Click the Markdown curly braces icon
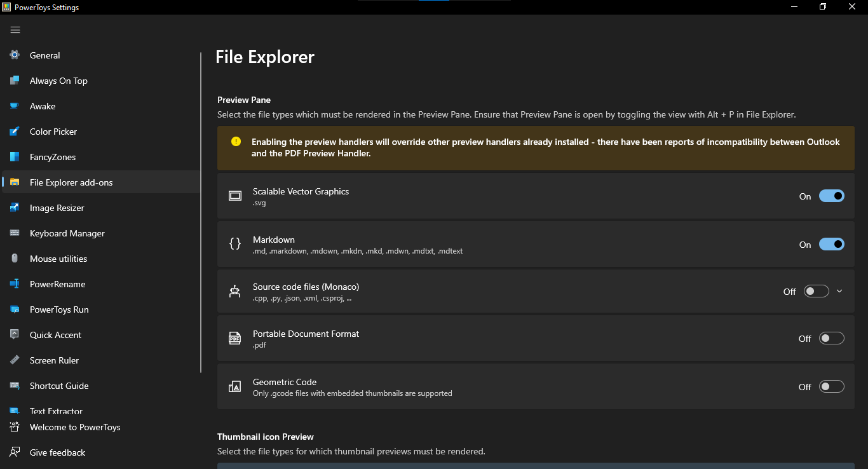Viewport: 868px width, 469px height. tap(235, 244)
